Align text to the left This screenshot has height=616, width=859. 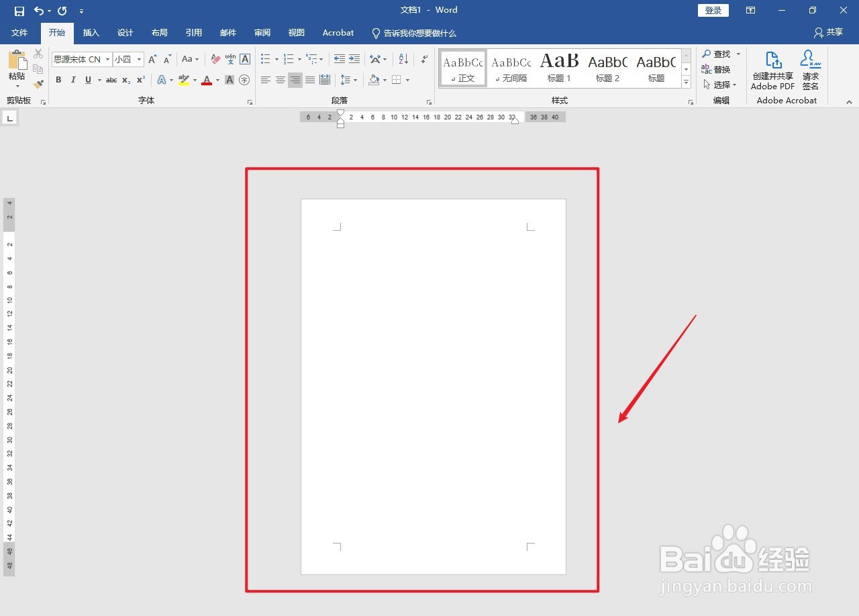pyautogui.click(x=266, y=80)
